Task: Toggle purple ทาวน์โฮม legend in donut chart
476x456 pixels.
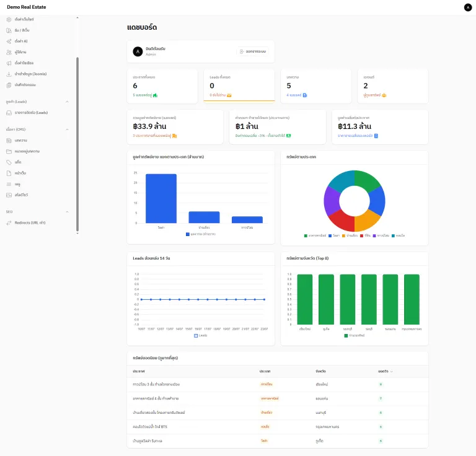Action: pyautogui.click(x=381, y=235)
